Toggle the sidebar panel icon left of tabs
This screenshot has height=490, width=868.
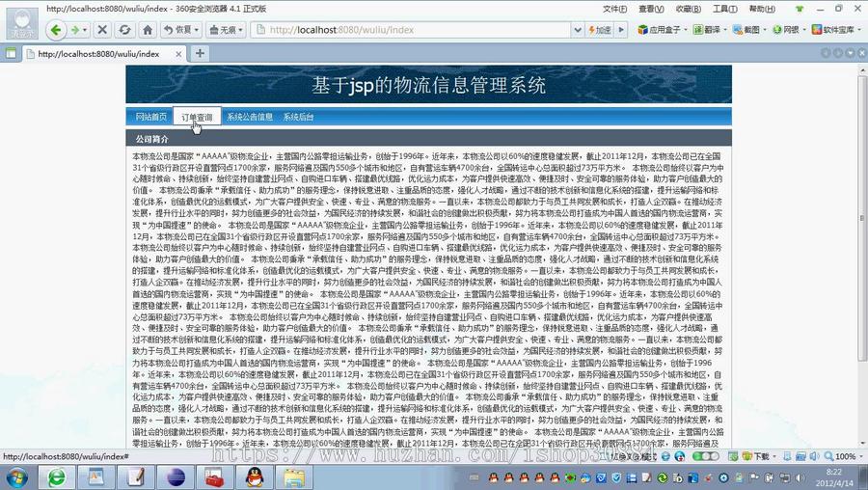pyautogui.click(x=11, y=53)
